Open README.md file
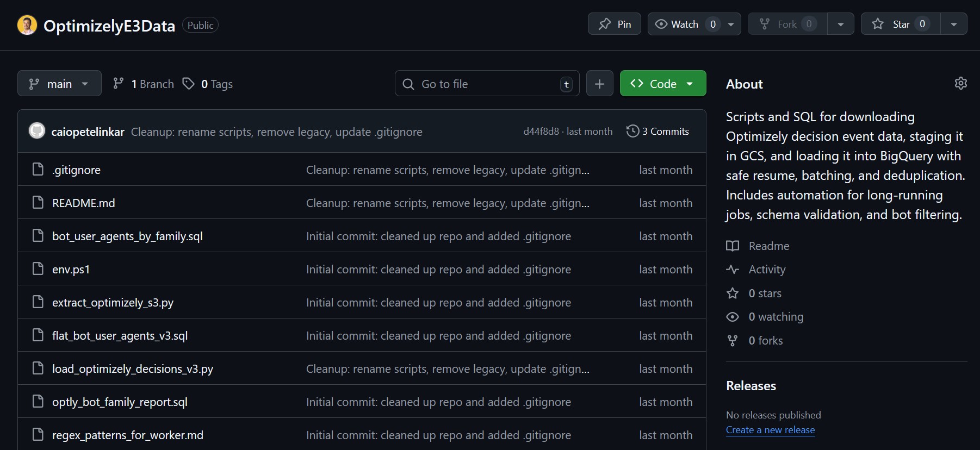This screenshot has width=980, height=450. coord(83,203)
